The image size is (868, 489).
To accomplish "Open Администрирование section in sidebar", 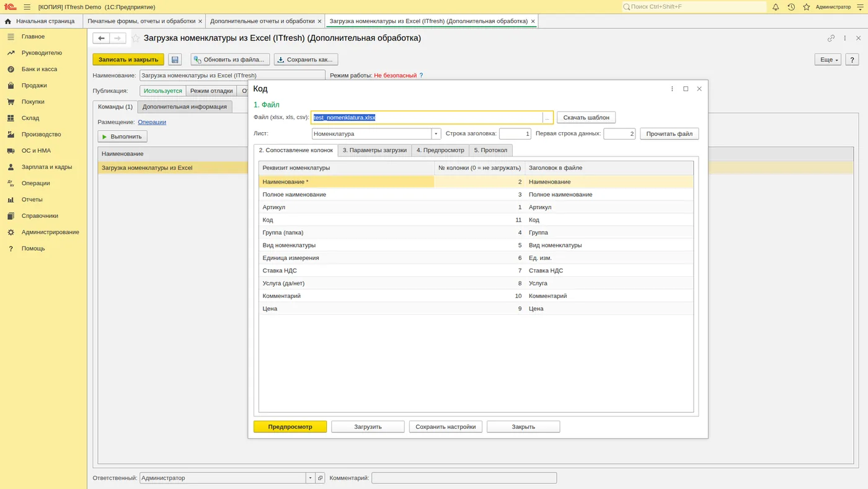I will [50, 232].
